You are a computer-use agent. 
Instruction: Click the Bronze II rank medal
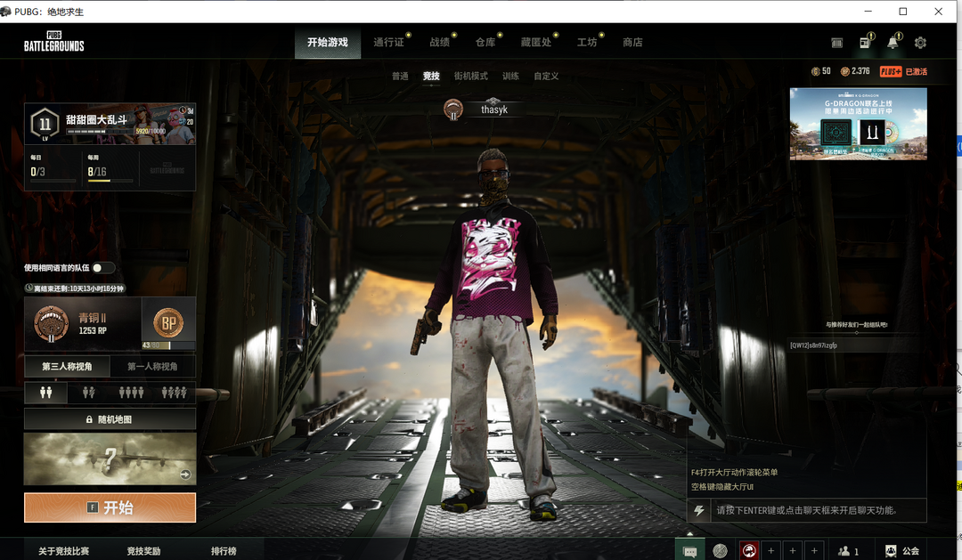point(51,323)
